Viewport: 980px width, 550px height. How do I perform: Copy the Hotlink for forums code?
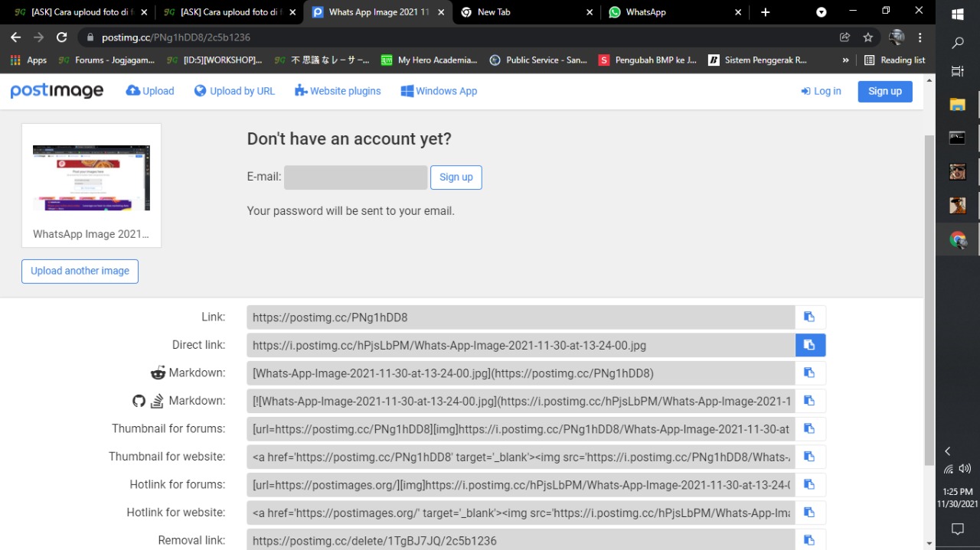(x=810, y=485)
